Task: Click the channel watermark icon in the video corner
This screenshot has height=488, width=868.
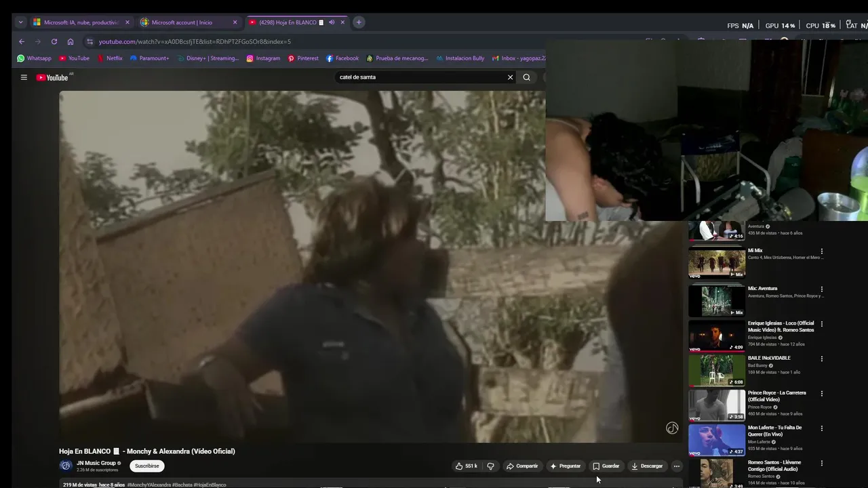Action: tap(672, 428)
